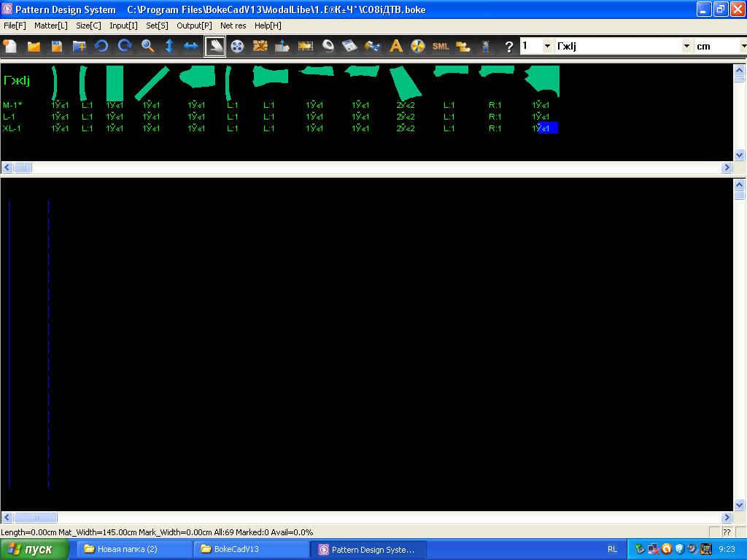Expand the number '1' dropdown arrow
747x560 pixels.
[547, 46]
